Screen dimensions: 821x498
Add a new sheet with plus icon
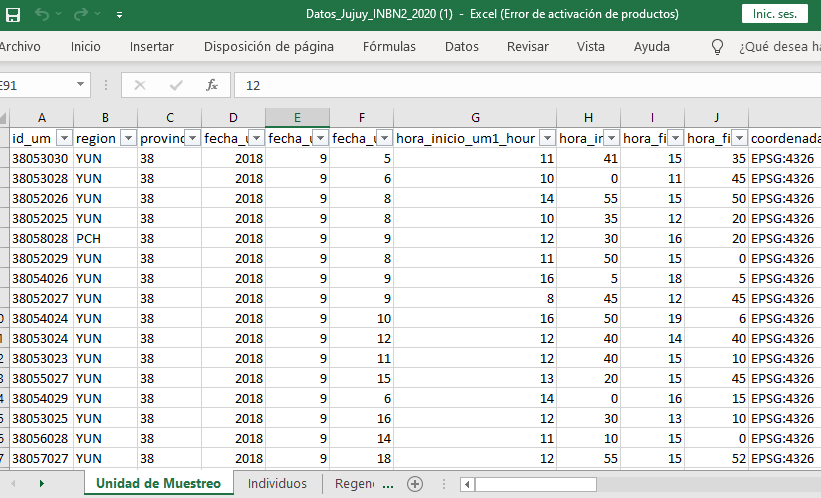click(x=415, y=484)
